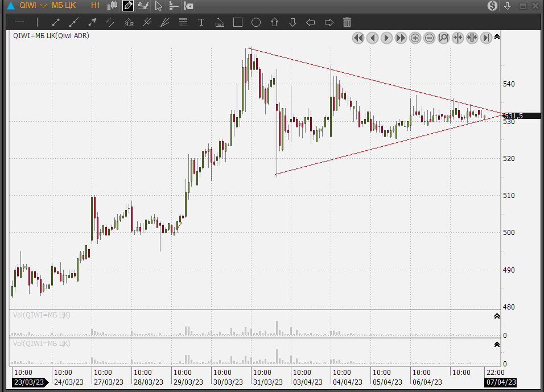Open the QIWI ticker dropdown
This screenshot has width=544, height=392.
click(x=33, y=6)
